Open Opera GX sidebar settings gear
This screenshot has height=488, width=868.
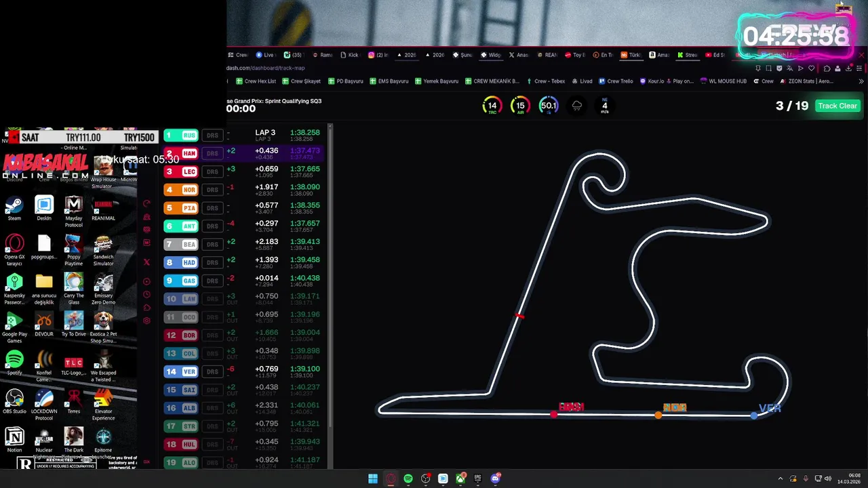(146, 321)
